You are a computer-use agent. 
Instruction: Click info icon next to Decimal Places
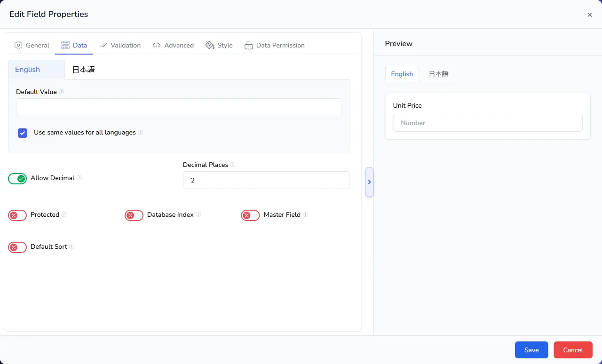pos(233,165)
